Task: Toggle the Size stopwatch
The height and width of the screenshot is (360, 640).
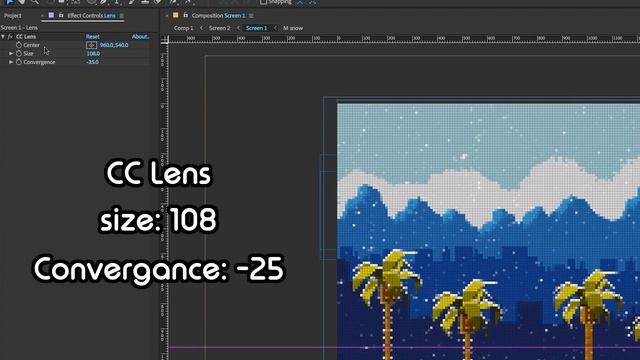Action: pyautogui.click(x=19, y=53)
